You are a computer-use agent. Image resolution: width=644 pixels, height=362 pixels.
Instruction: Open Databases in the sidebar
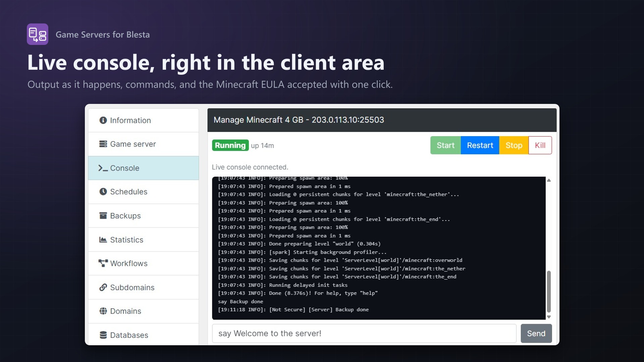coord(144,335)
